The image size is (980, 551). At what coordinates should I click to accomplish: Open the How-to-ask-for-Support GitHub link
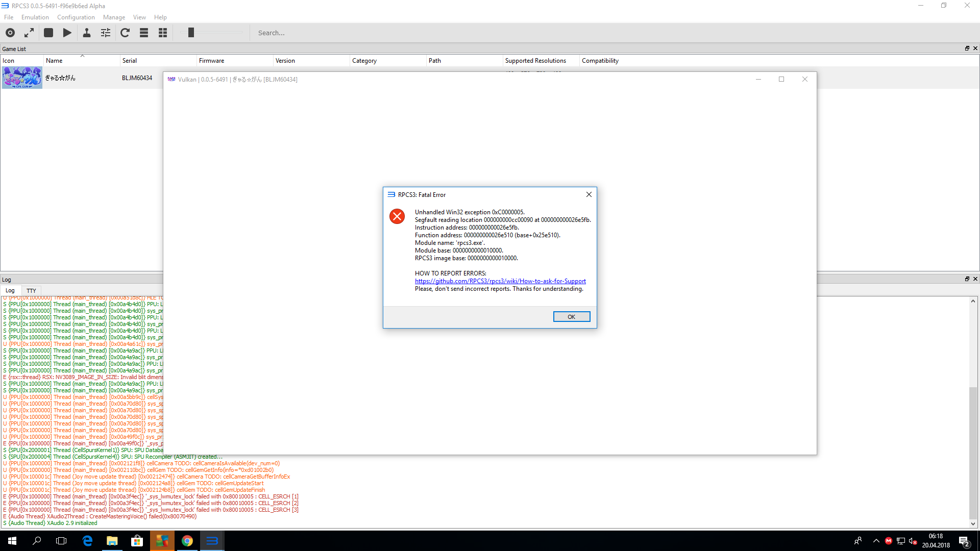[x=500, y=281]
